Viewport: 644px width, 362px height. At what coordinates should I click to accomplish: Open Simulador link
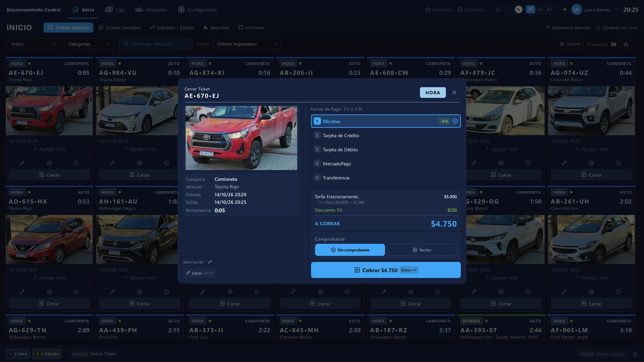click(x=471, y=10)
